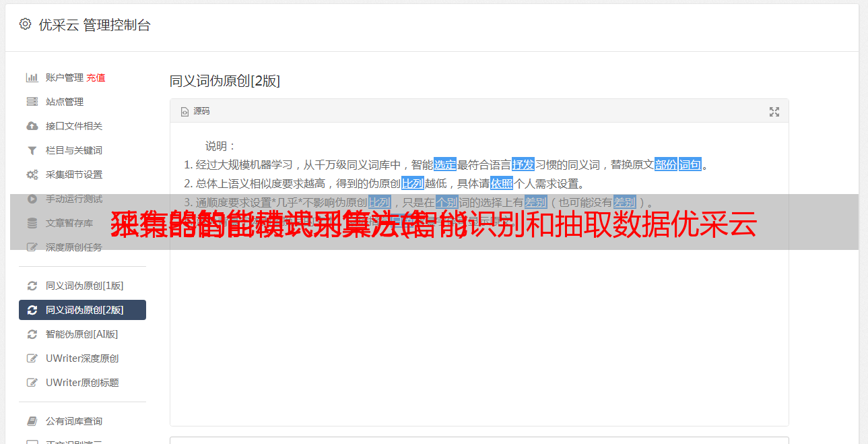Click the book icon for 公有词库查询
868x444 pixels.
click(32, 421)
